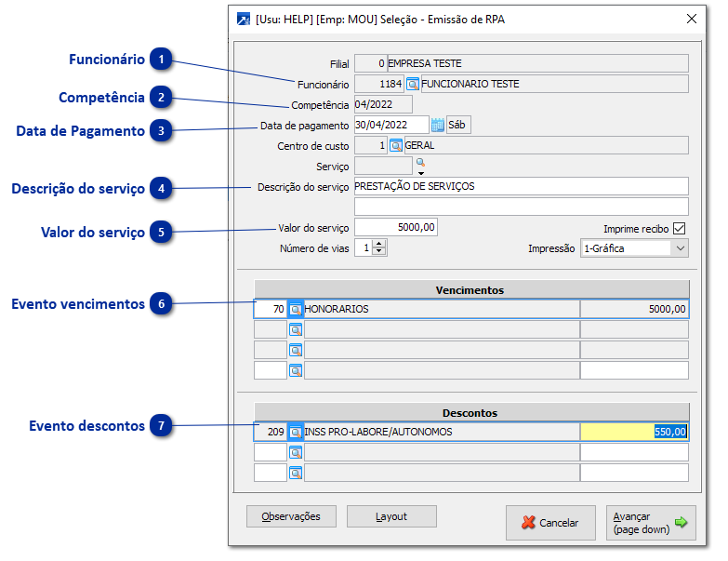
Task: Click the Número de vias field
Action: pos(364,248)
